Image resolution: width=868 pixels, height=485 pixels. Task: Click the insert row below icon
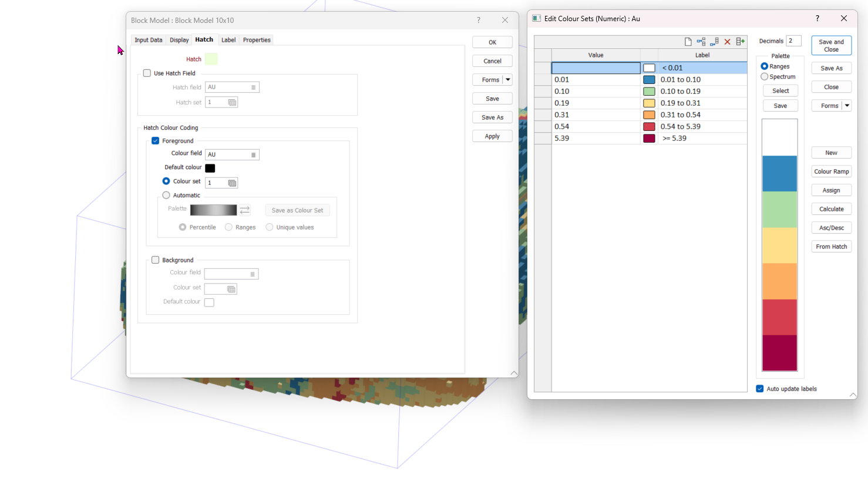714,42
